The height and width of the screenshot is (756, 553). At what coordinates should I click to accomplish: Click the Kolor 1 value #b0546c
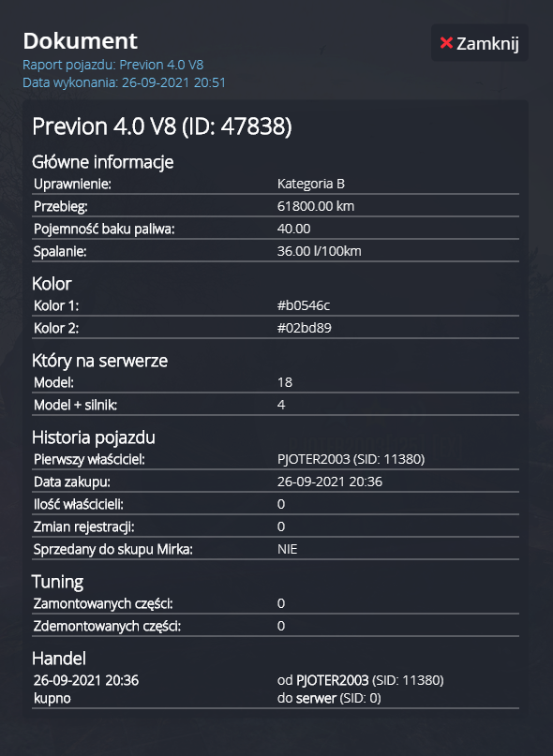pyautogui.click(x=304, y=305)
